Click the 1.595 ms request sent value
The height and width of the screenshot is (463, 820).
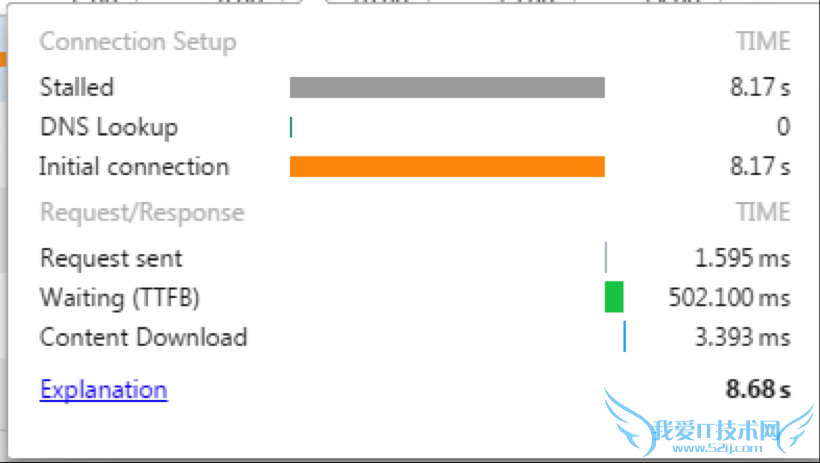tap(742, 258)
